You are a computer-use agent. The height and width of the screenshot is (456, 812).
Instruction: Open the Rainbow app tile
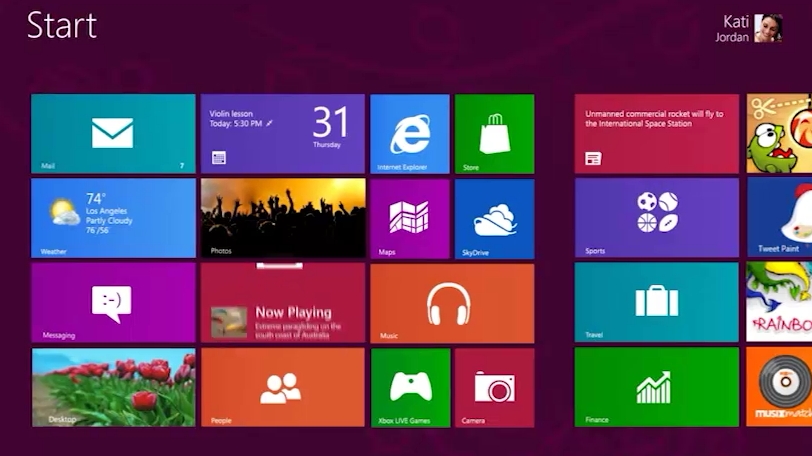(x=779, y=302)
